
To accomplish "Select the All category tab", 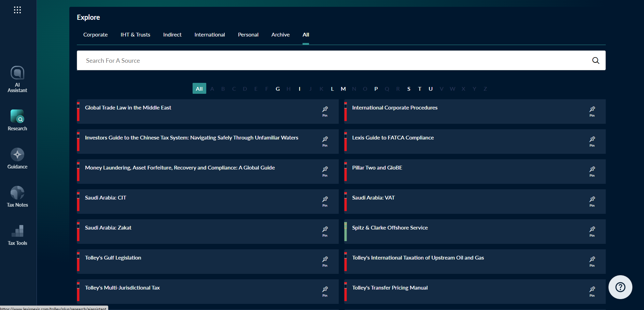I will pyautogui.click(x=306, y=35).
